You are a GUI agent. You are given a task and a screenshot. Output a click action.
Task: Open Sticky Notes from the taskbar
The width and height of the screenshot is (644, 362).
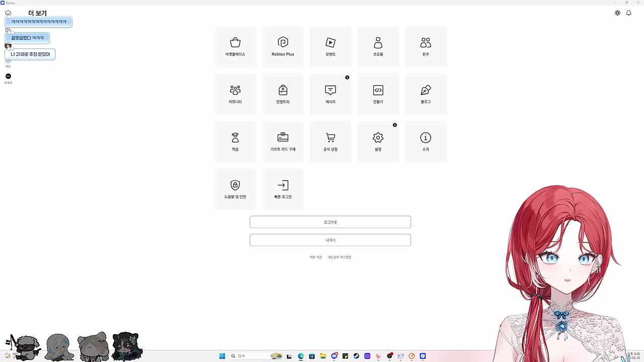click(345, 356)
